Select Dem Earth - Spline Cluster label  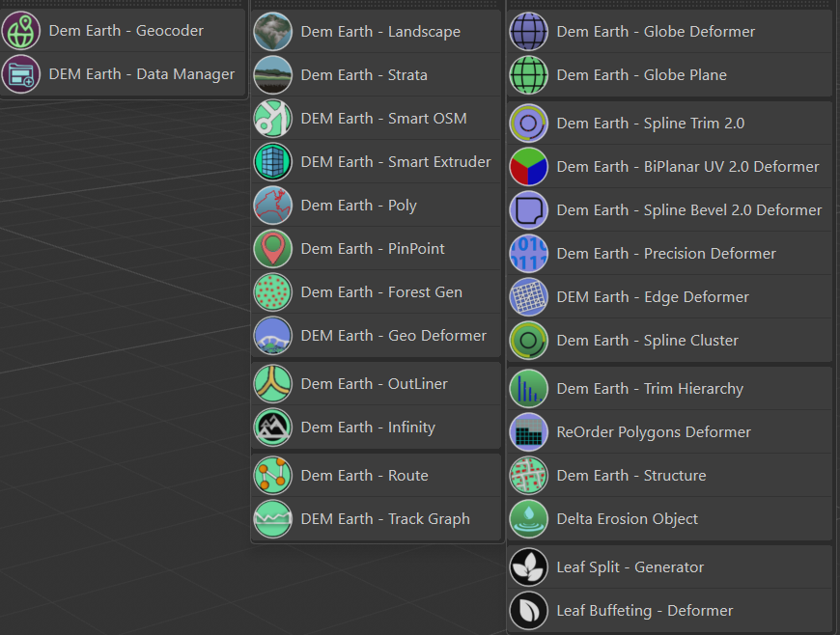click(647, 341)
